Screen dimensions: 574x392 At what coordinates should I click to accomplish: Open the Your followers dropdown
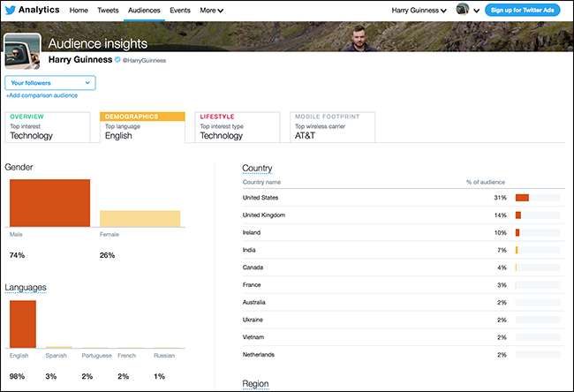(x=50, y=83)
